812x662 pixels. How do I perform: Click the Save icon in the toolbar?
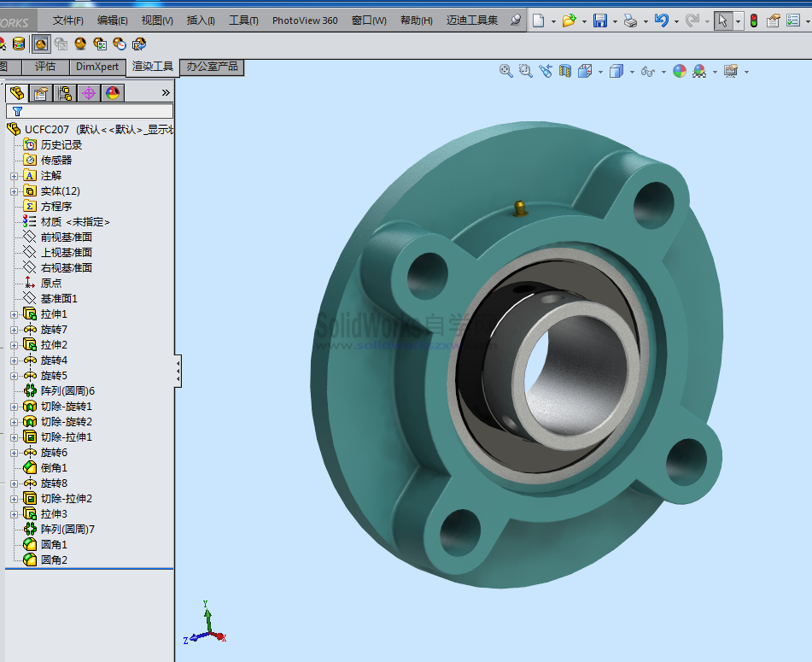tap(600, 21)
